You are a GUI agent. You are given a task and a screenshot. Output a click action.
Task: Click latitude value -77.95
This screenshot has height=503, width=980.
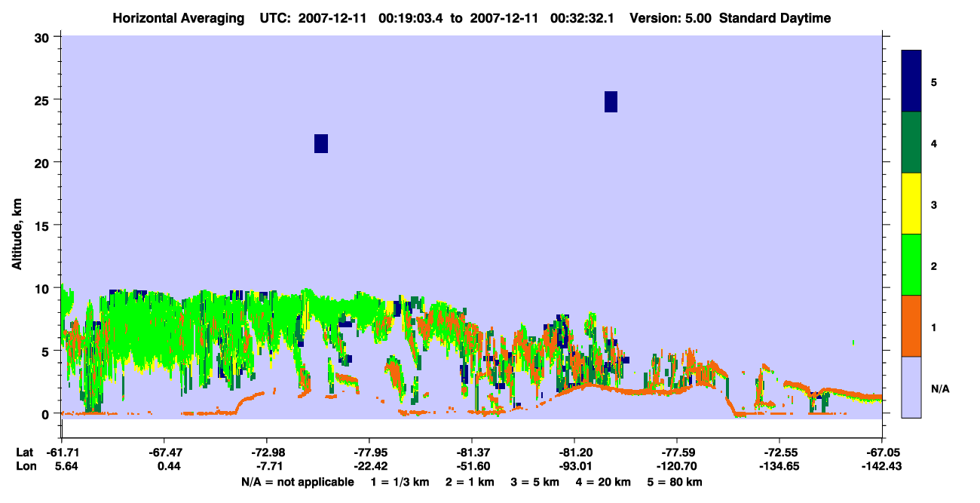369,452
